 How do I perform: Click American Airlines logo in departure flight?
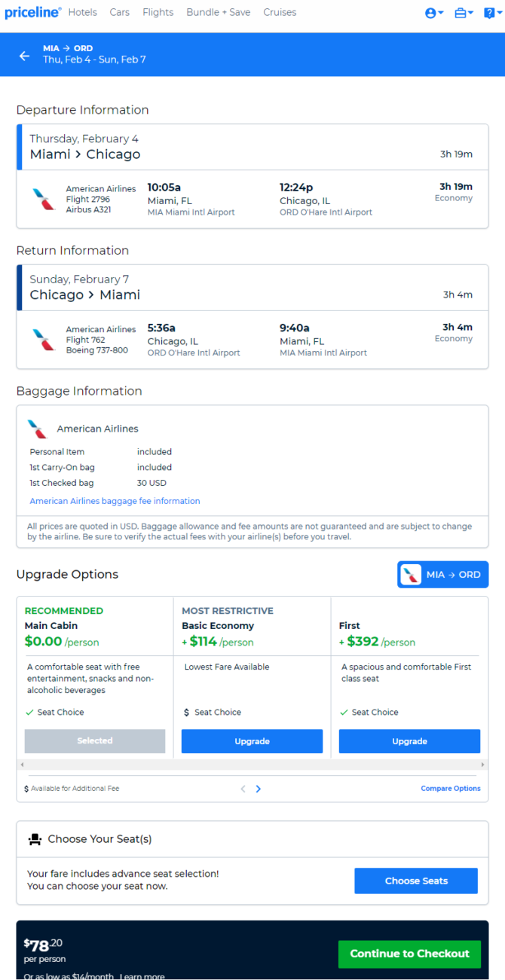tap(44, 200)
